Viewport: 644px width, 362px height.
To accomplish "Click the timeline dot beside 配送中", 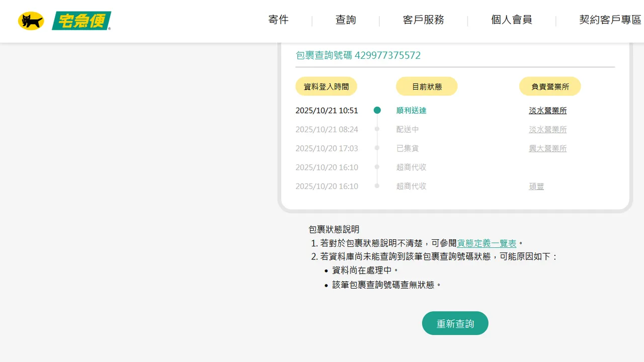I will [377, 129].
